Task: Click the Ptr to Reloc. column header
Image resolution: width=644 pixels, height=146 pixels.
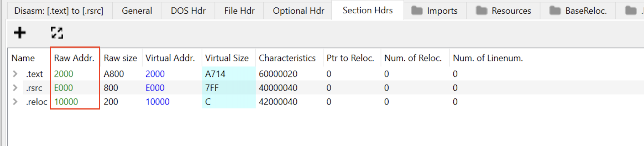Action: 350,58
